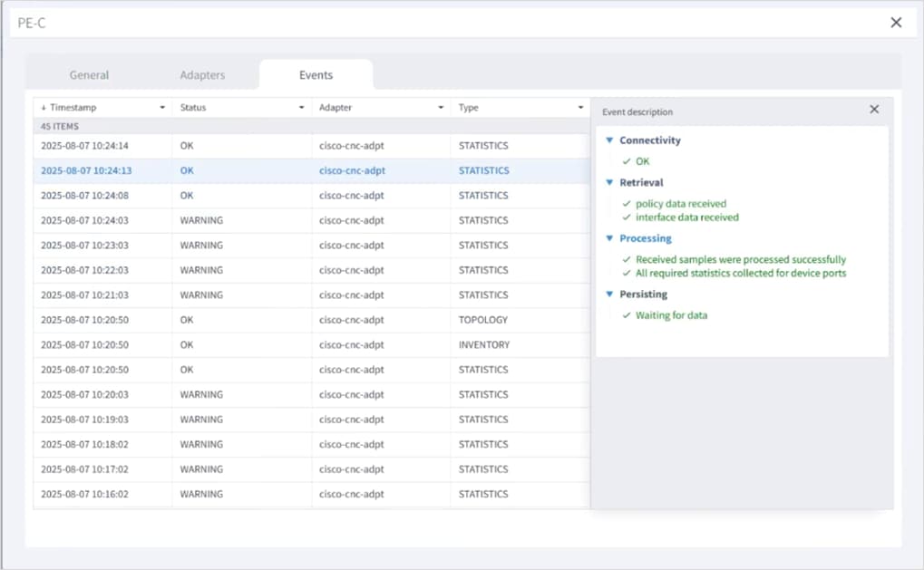924x570 pixels.
Task: Click 'Waiting for data' message
Action: coord(671,315)
